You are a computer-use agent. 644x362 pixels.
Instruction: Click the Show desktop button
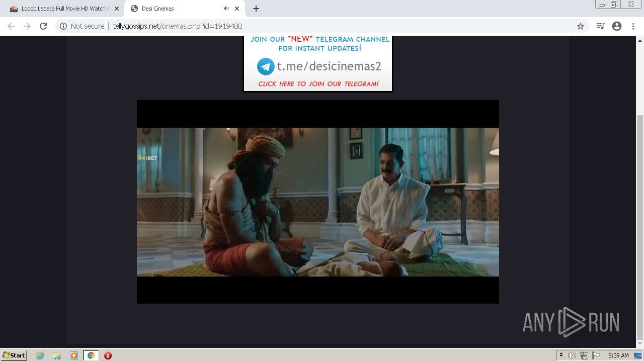tap(638, 355)
